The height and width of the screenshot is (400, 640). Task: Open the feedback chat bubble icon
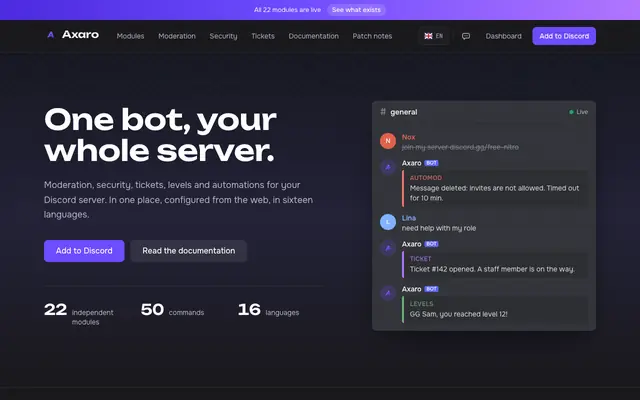click(x=466, y=36)
